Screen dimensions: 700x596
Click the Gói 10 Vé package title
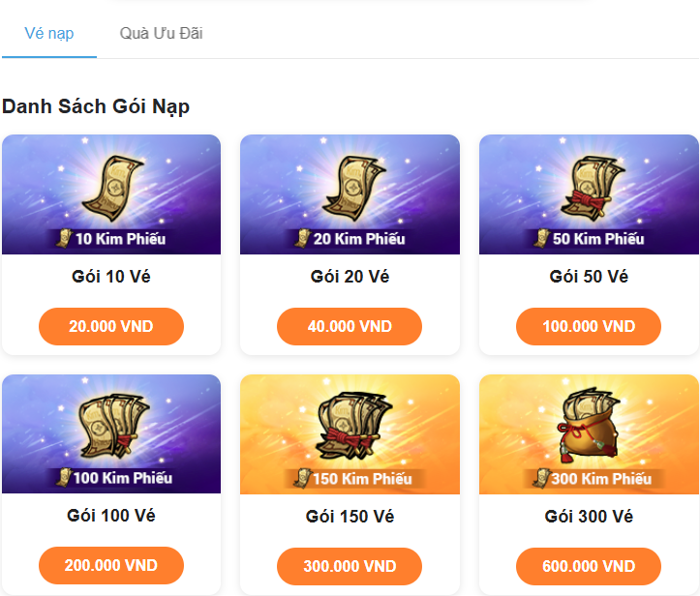[x=111, y=277]
